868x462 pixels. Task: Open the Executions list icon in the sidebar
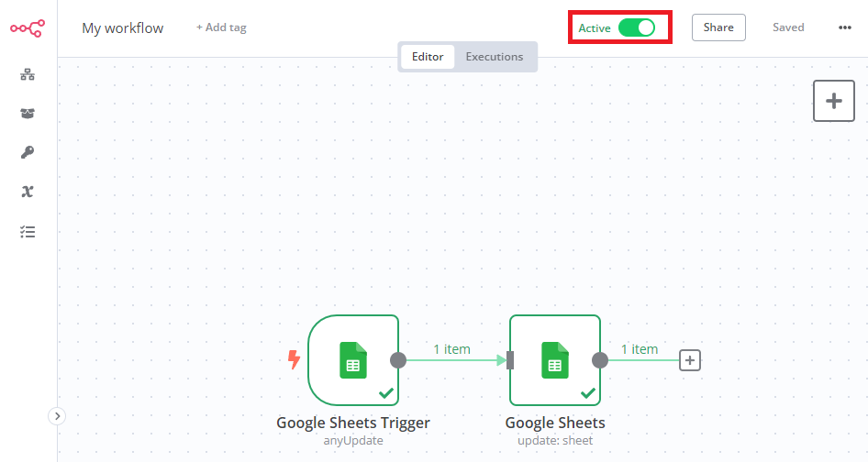(28, 232)
